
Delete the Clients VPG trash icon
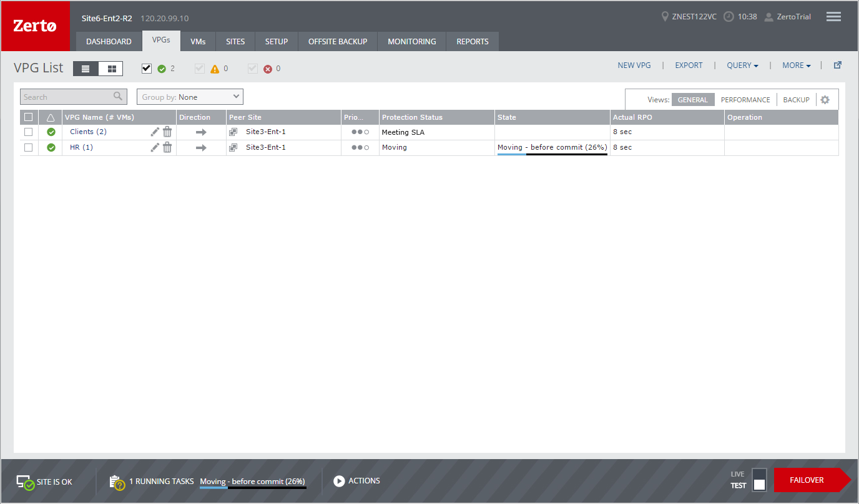(167, 132)
